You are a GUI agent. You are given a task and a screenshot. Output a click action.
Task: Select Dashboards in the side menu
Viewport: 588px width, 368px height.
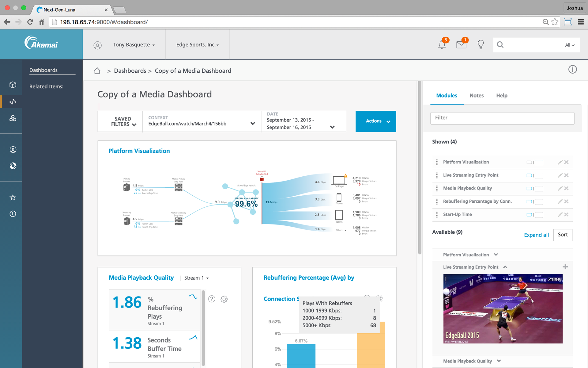[43, 70]
